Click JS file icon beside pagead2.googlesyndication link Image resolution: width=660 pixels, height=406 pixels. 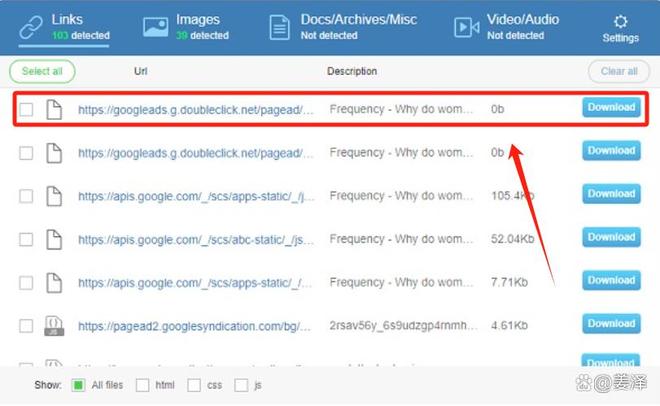(54, 325)
